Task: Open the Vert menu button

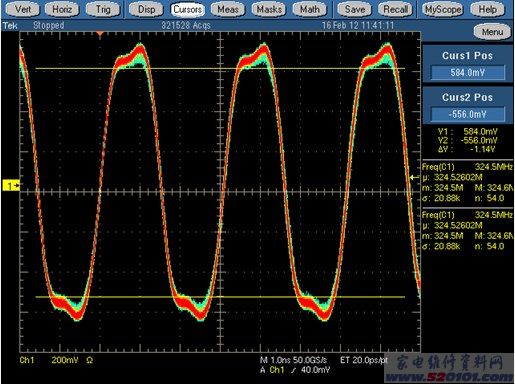Action: [x=22, y=10]
